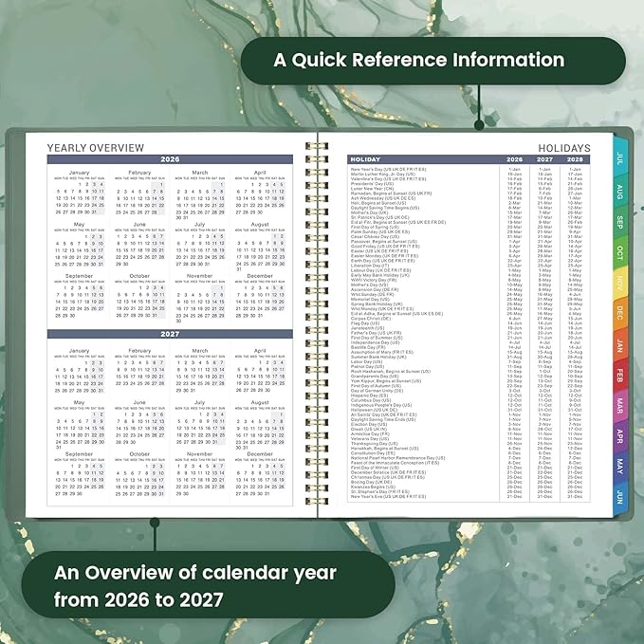
Task: Click the 2028 column header in holidays table
Action: (x=575, y=159)
